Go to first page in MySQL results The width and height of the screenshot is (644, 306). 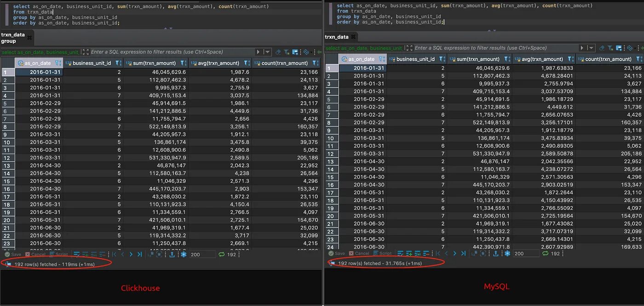(438, 253)
